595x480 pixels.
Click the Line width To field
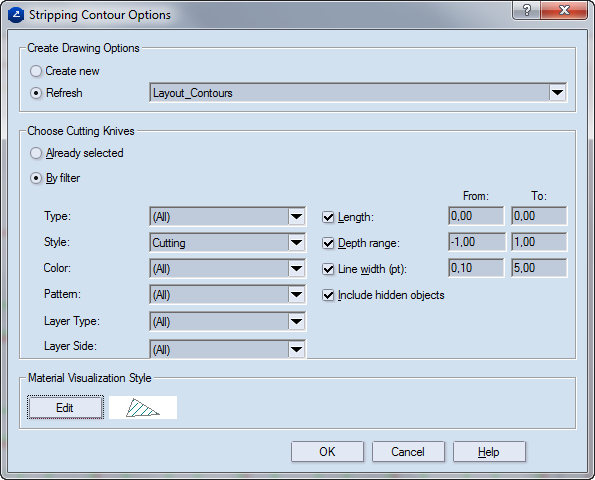[539, 268]
